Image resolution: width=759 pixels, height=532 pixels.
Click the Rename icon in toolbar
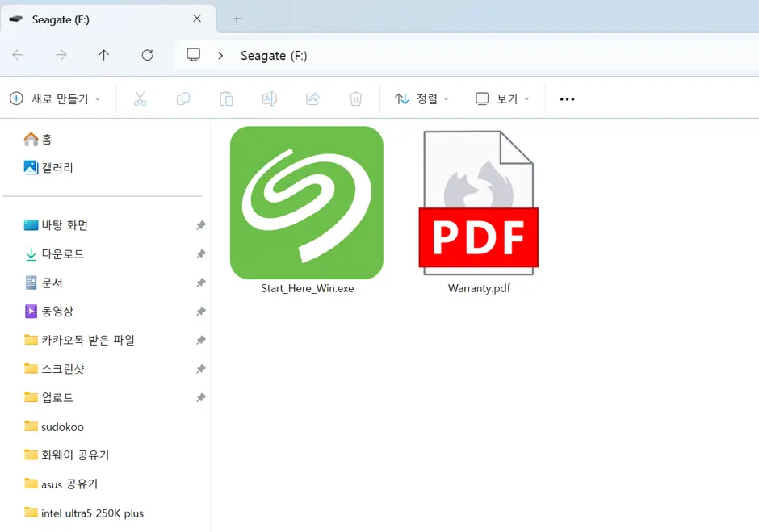[x=269, y=98]
